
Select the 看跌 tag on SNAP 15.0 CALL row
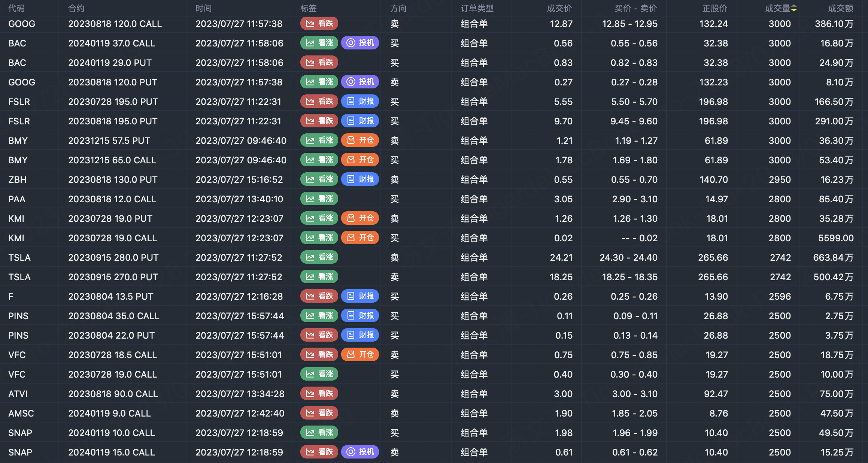pyautogui.click(x=319, y=452)
